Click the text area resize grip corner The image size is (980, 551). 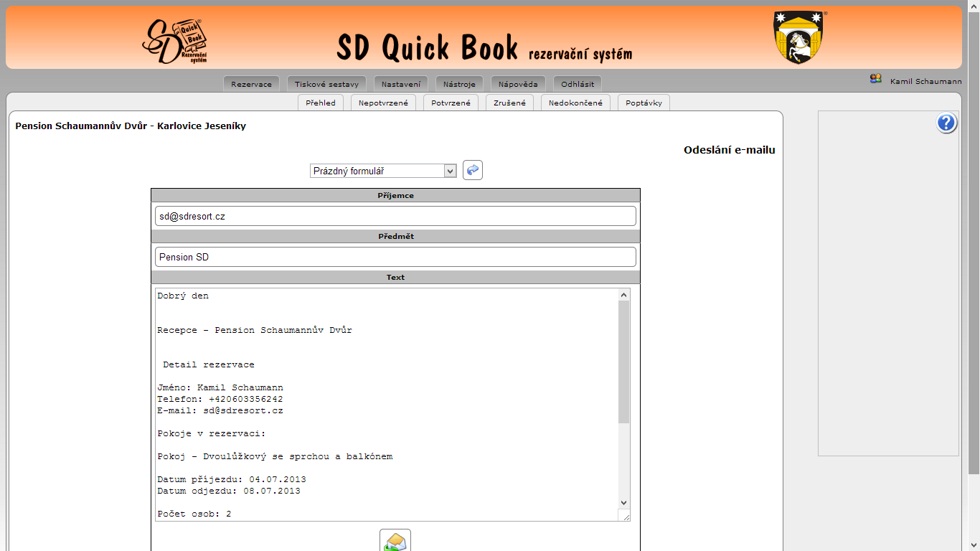point(624,515)
